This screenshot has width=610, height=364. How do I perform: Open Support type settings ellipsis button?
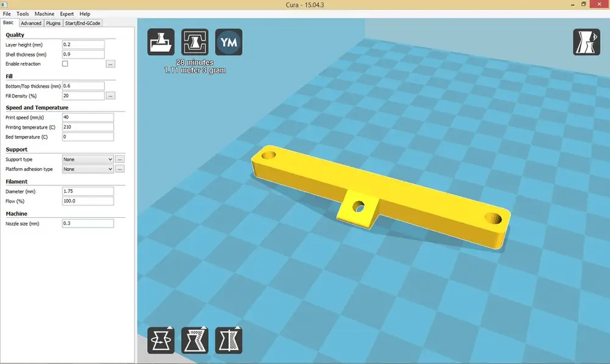(x=120, y=160)
